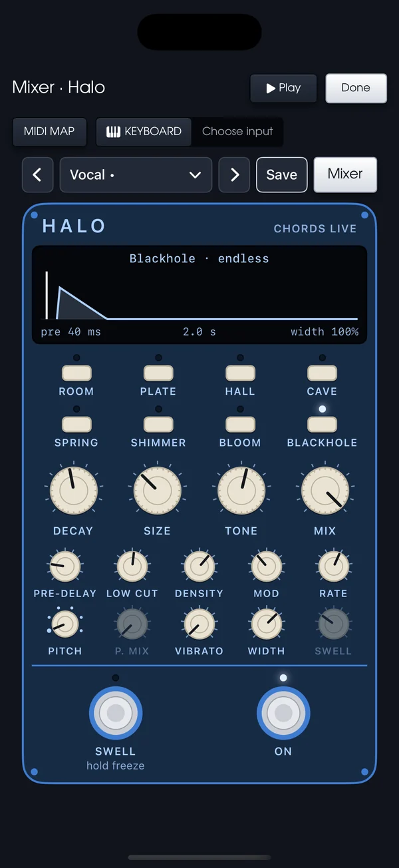This screenshot has height=868, width=399.
Task: Toggle the BLACKHOLE reverb type
Action: coord(322,423)
